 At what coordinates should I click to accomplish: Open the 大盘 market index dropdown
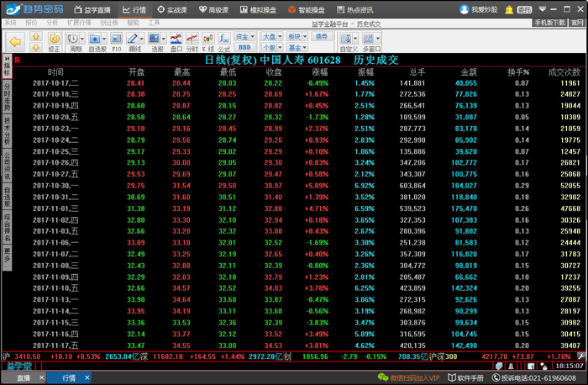coord(270,37)
